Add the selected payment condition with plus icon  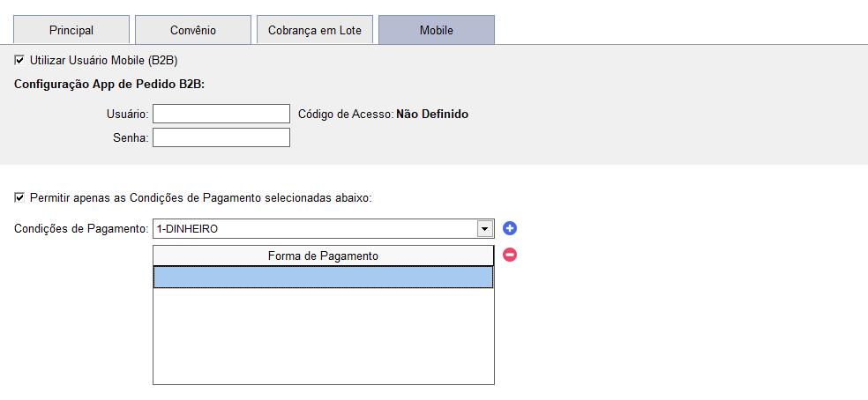510,229
